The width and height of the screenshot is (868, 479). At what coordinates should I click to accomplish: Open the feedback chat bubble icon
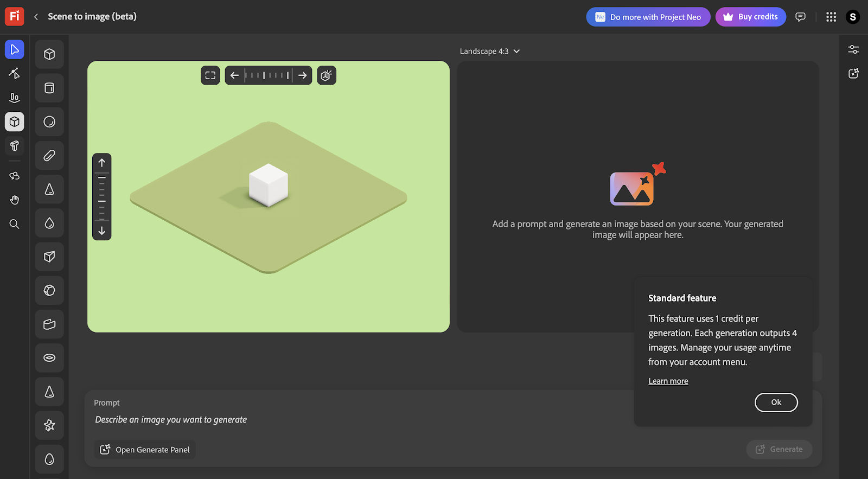pos(800,17)
